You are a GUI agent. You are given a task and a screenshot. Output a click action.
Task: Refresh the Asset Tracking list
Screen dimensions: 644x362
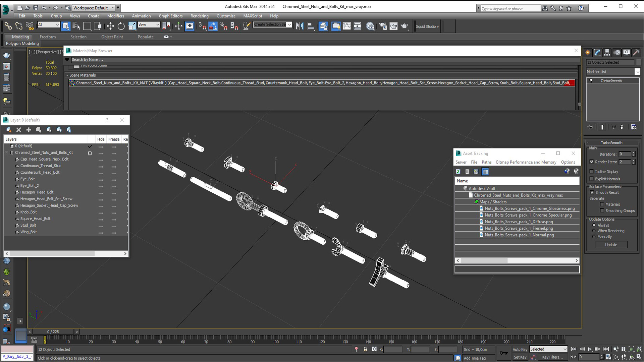[x=458, y=172]
